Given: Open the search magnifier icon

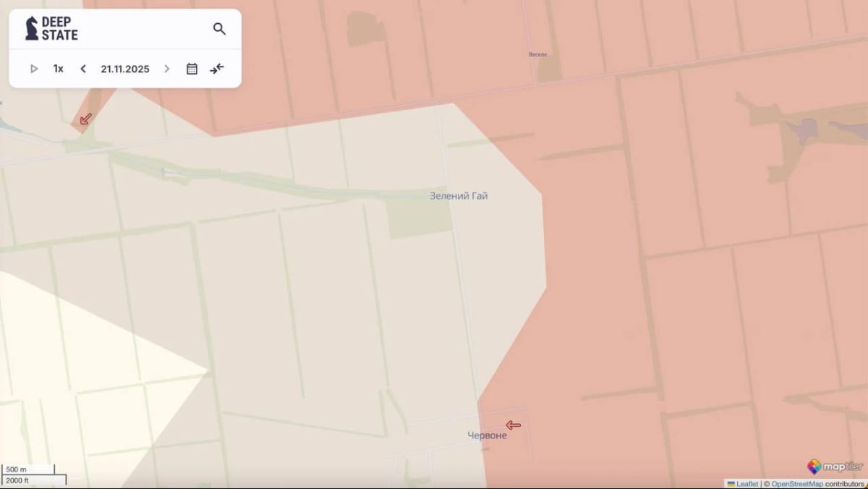Looking at the screenshot, I should tap(219, 29).
